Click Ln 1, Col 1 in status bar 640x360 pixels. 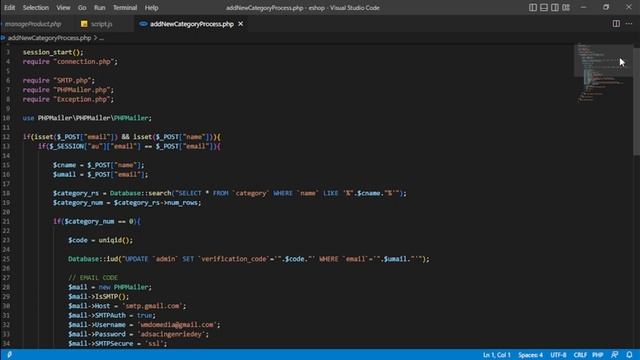(x=497, y=355)
